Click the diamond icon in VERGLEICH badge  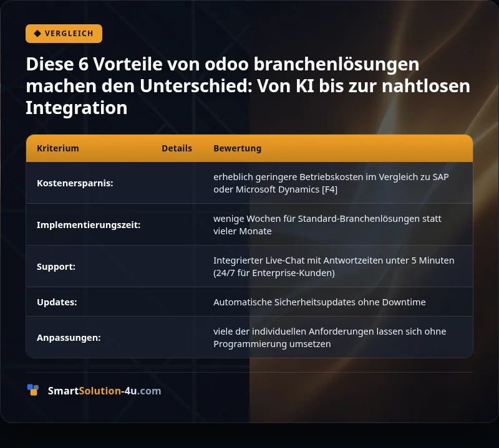37,34
